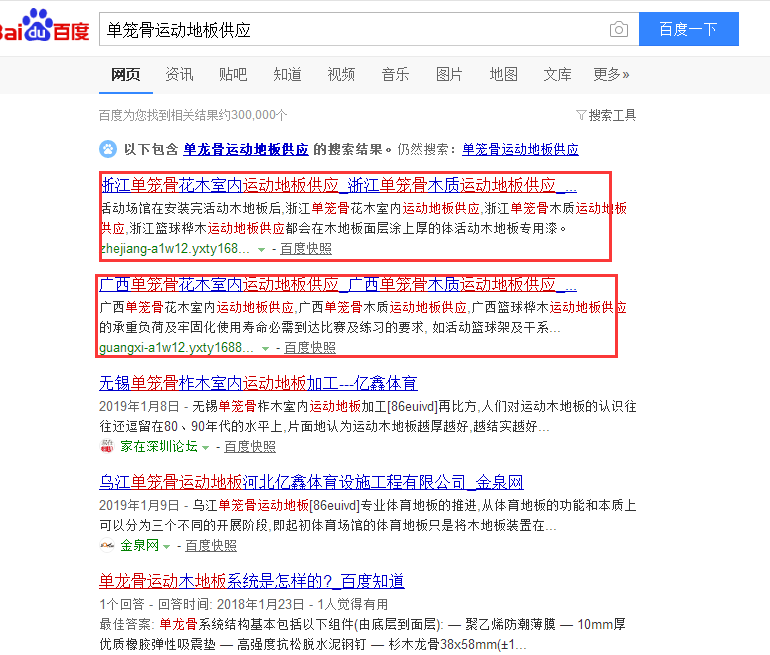Open dropdown arrow next to 金泉网

(x=167, y=547)
